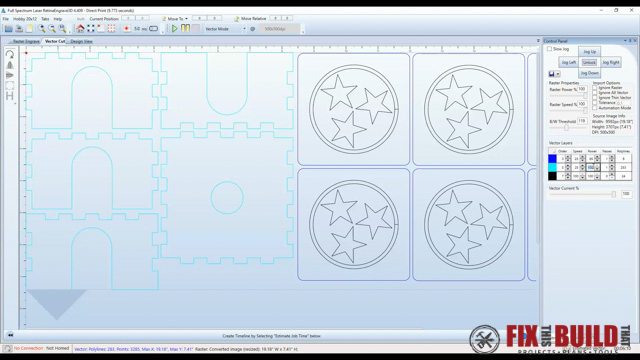
Task: Click the import/print-to icon beside the folder icon
Action: (19, 29)
